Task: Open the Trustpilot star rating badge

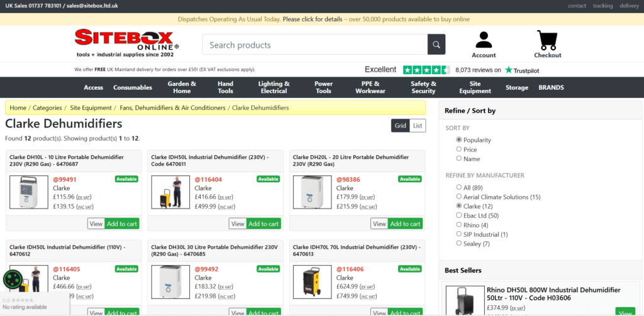Action: (426, 70)
